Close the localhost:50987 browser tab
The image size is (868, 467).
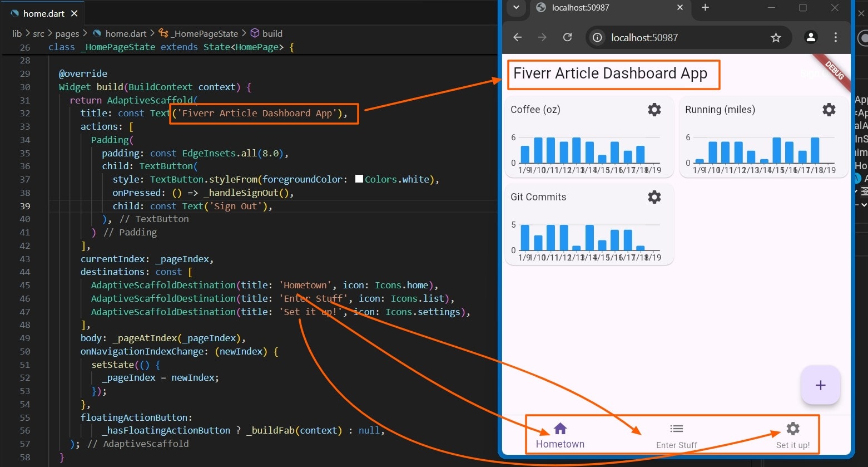pos(679,8)
